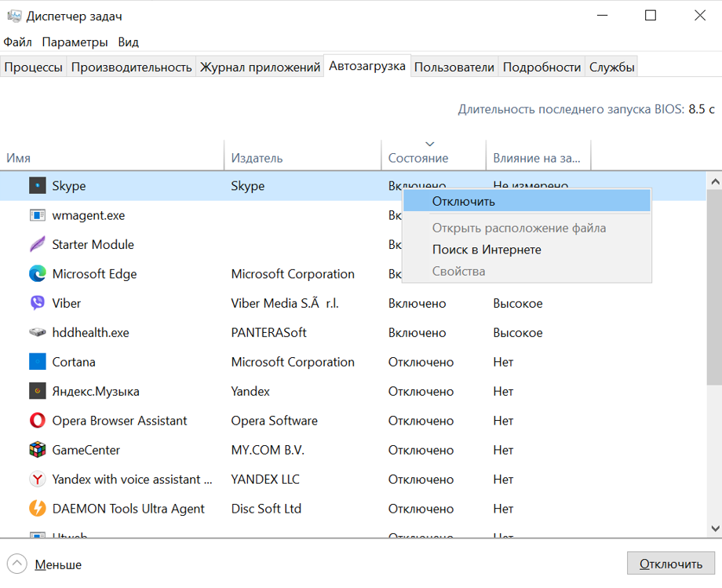Click the GameCenter cube icon
Screen dimensions: 722x588
[38, 450]
